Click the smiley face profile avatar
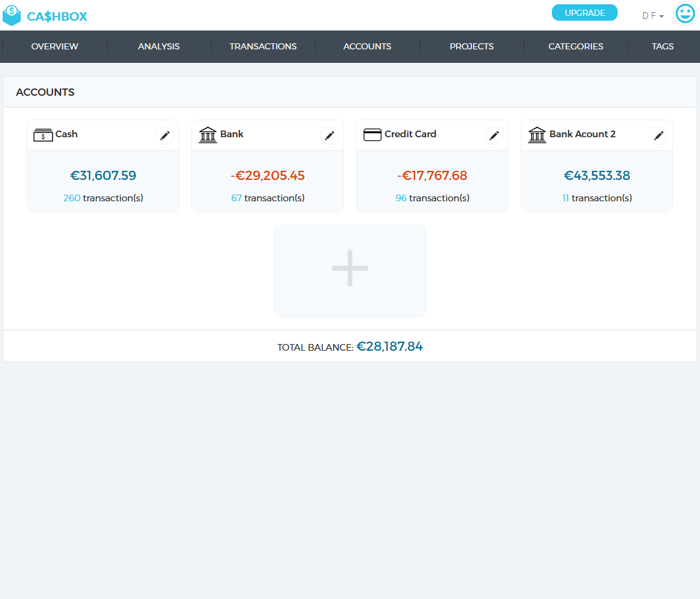The width and height of the screenshot is (700, 599). click(685, 14)
